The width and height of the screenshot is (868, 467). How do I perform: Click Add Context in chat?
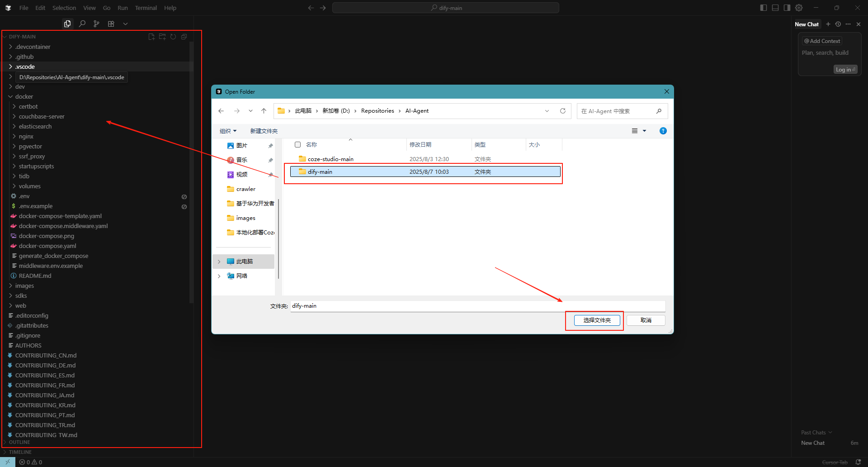pos(822,41)
